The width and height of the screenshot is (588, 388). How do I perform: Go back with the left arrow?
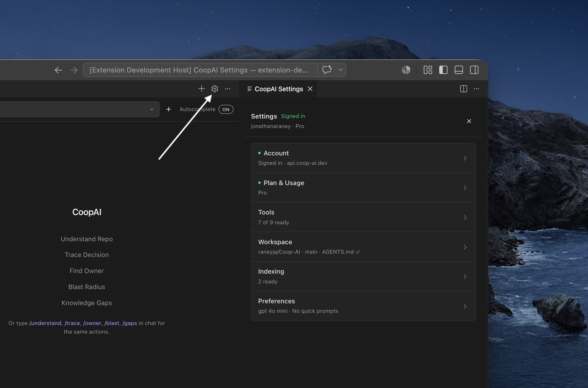click(58, 70)
